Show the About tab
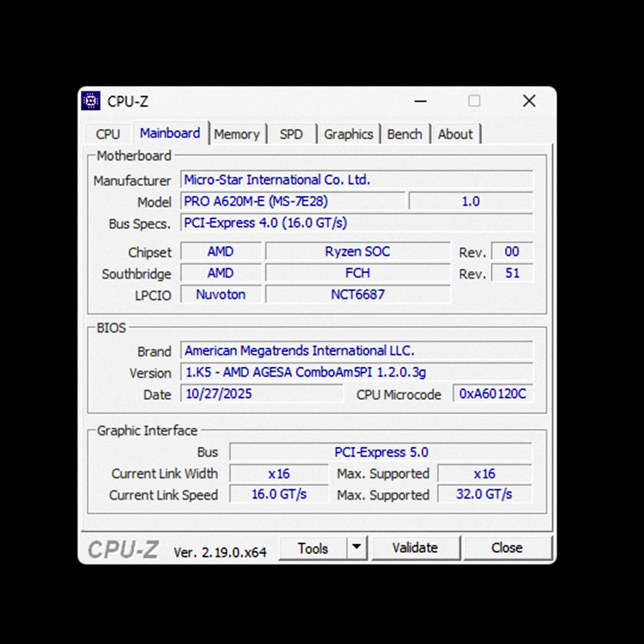644x644 pixels. [x=455, y=134]
